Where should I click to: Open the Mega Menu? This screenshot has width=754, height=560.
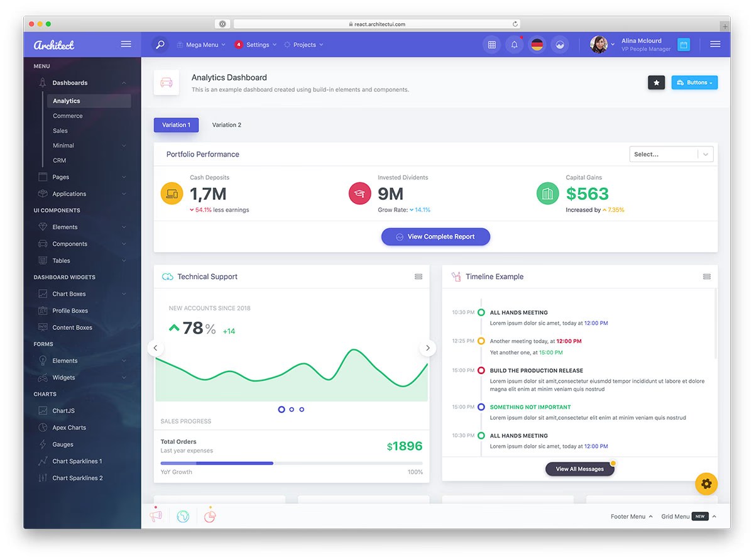click(200, 45)
